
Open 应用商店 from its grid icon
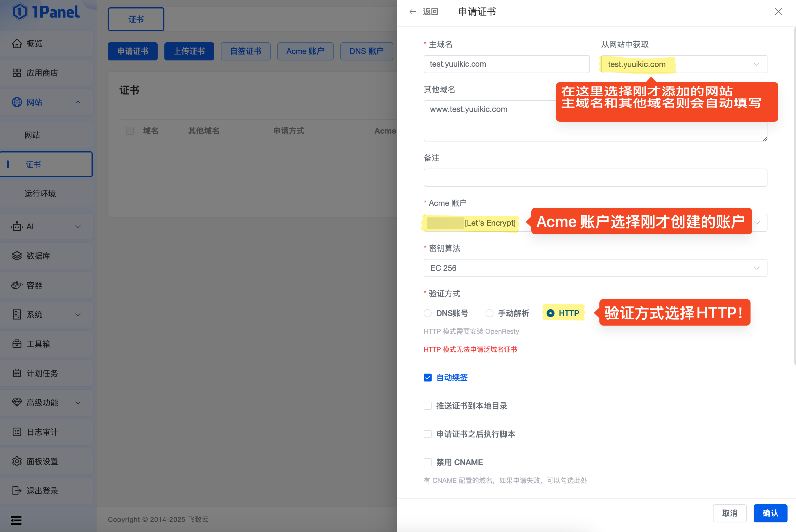17,73
